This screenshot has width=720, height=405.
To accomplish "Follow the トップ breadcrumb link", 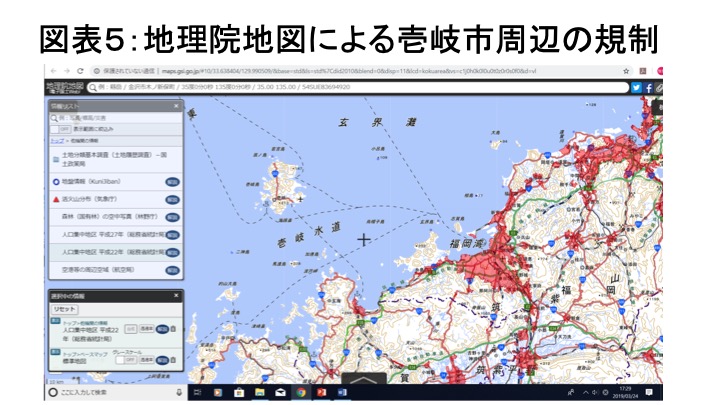I will pyautogui.click(x=57, y=141).
